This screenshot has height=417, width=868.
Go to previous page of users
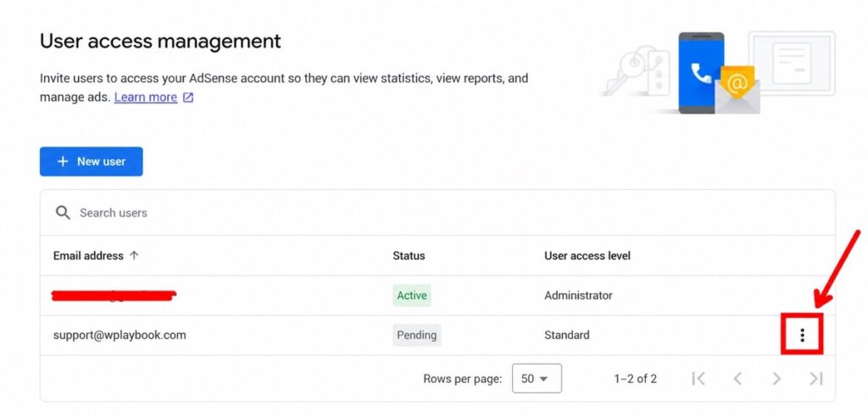coord(737,378)
